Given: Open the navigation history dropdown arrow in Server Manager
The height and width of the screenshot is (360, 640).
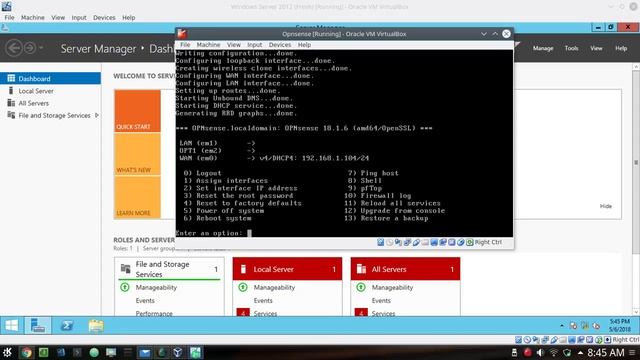Looking at the screenshot, I should coord(41,48).
